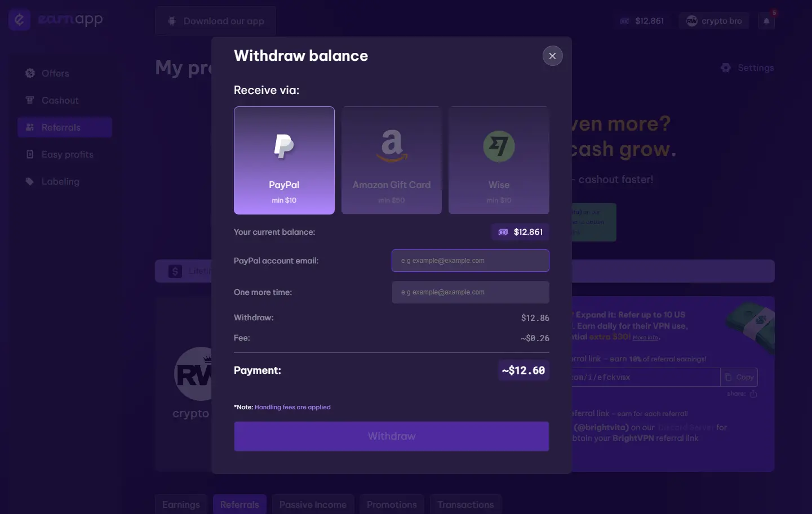Image resolution: width=812 pixels, height=514 pixels.
Task: Open Referrals in the sidebar
Action: coord(65,127)
